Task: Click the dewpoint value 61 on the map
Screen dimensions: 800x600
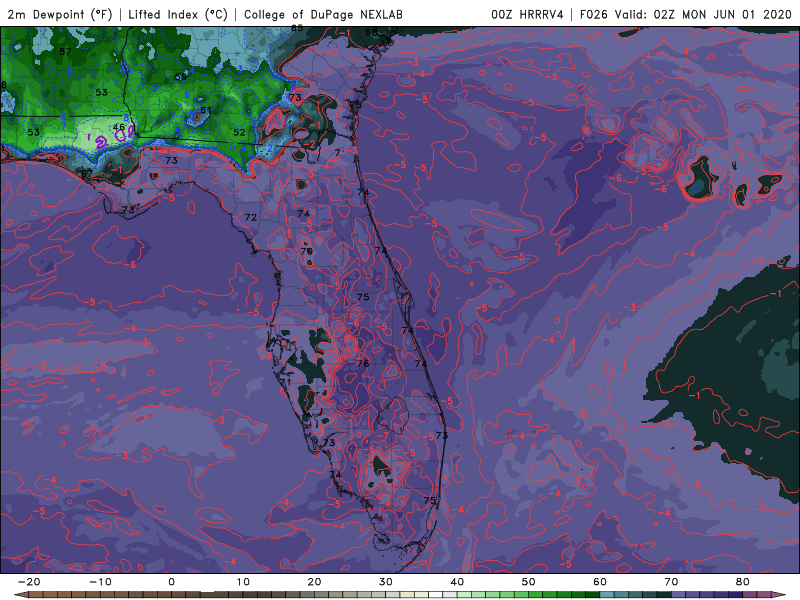Action: (x=206, y=110)
